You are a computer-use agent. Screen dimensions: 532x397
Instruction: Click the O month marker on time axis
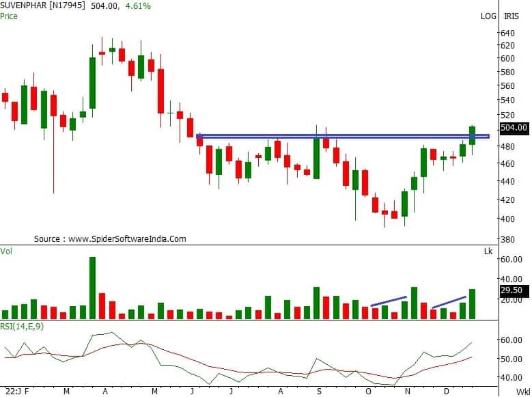369,392
